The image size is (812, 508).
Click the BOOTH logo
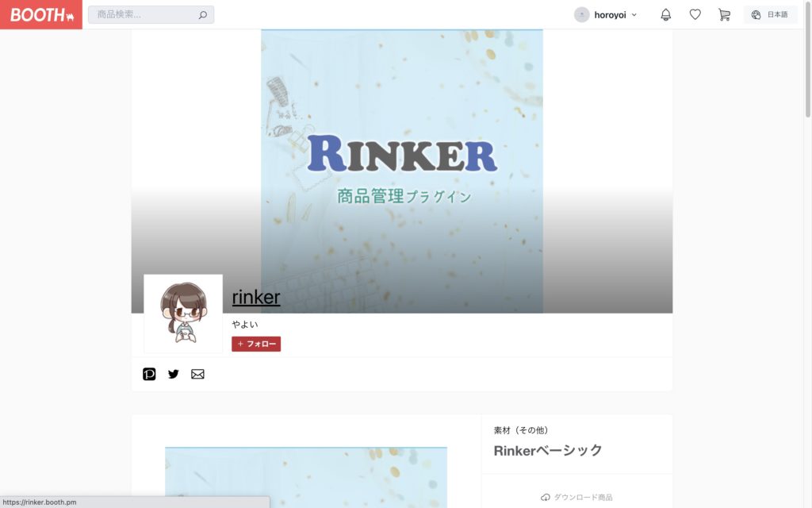pyautogui.click(x=41, y=14)
